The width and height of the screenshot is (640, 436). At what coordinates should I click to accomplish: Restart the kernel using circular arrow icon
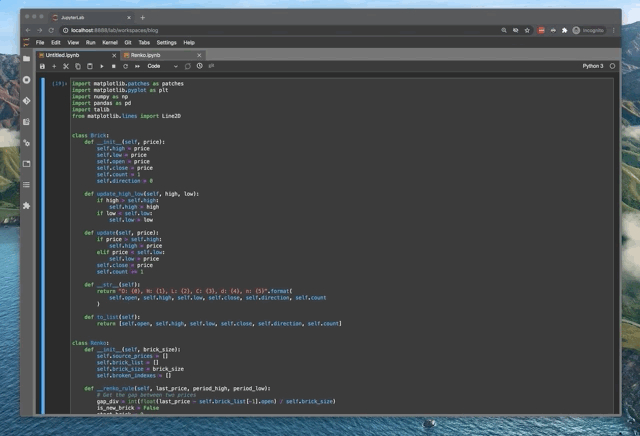126,66
